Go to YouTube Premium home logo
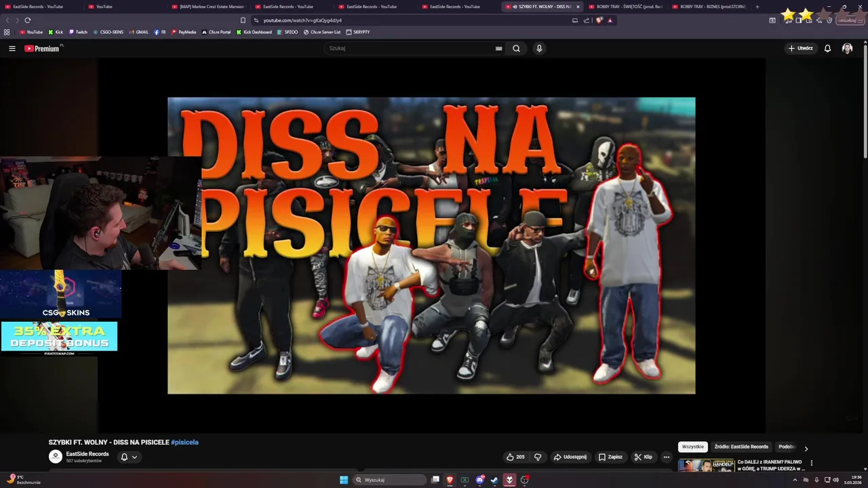 (x=43, y=48)
